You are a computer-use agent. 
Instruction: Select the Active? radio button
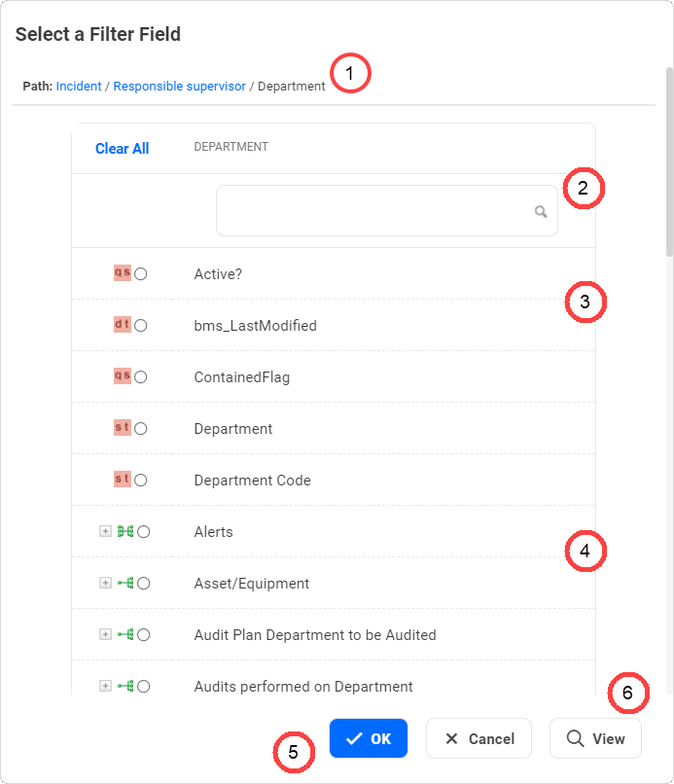click(x=139, y=273)
